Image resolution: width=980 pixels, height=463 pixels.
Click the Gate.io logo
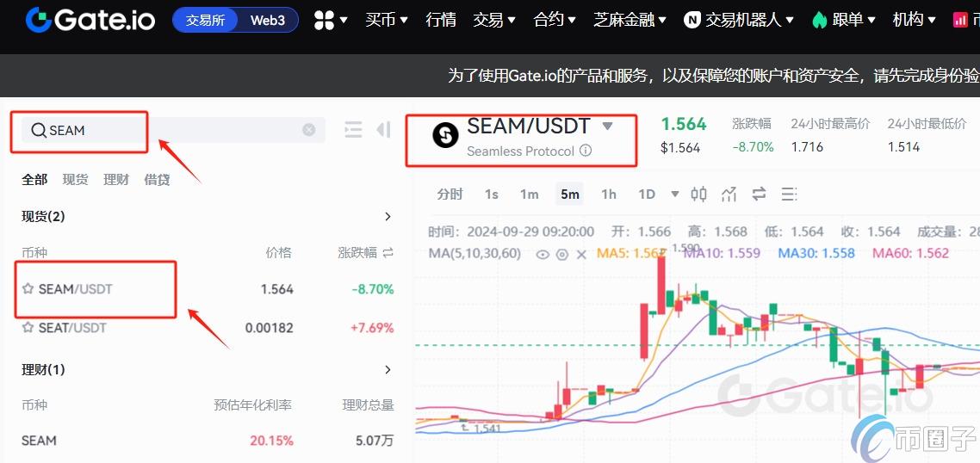(x=90, y=20)
